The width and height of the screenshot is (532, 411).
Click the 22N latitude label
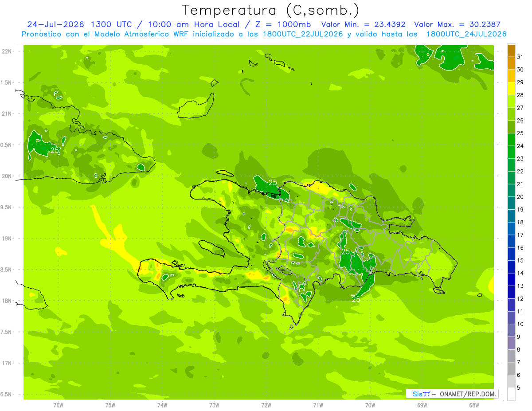(x=7, y=51)
